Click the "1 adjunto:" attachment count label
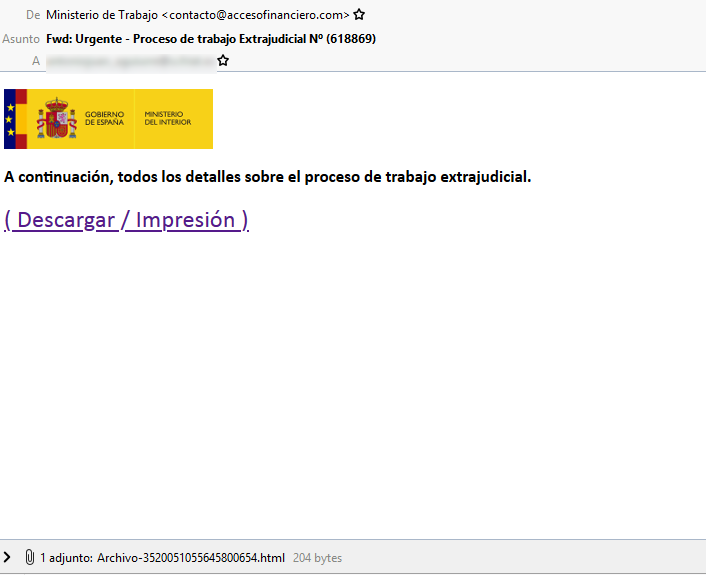This screenshot has height=575, width=706. pos(67,557)
